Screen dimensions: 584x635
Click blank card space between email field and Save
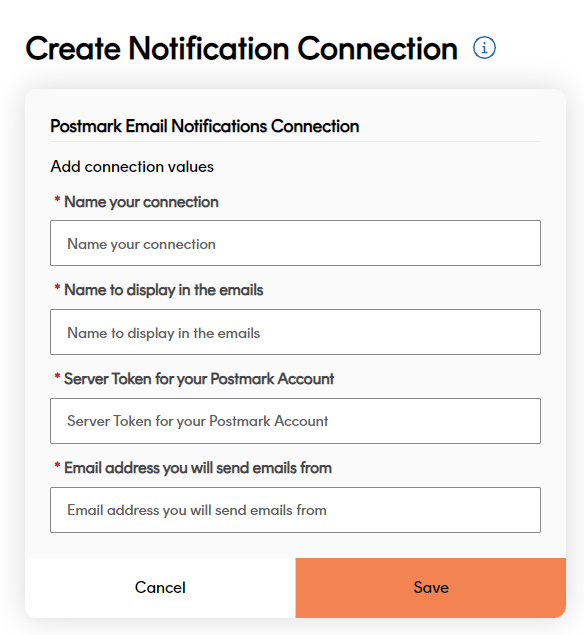coord(295,545)
